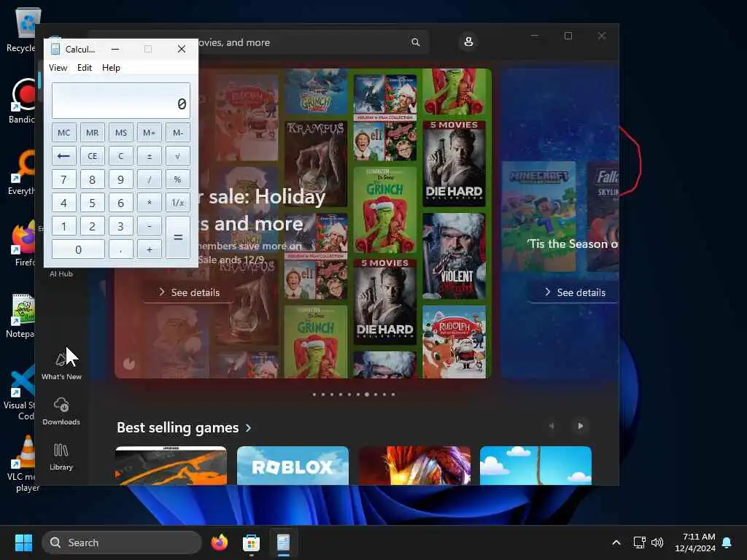747x560 pixels.
Task: Click digit 9 on Calculator keypad
Action: click(x=121, y=179)
